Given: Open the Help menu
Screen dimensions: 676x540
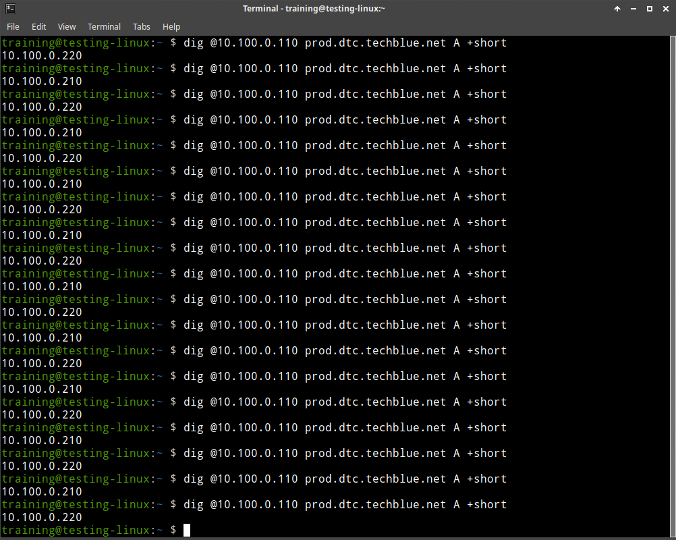Looking at the screenshot, I should tap(171, 27).
